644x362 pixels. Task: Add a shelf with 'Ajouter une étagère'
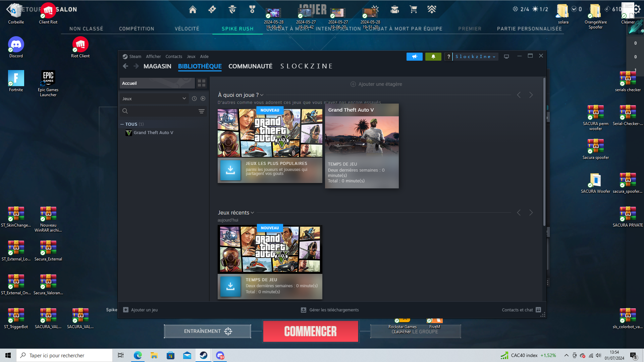coord(376,84)
